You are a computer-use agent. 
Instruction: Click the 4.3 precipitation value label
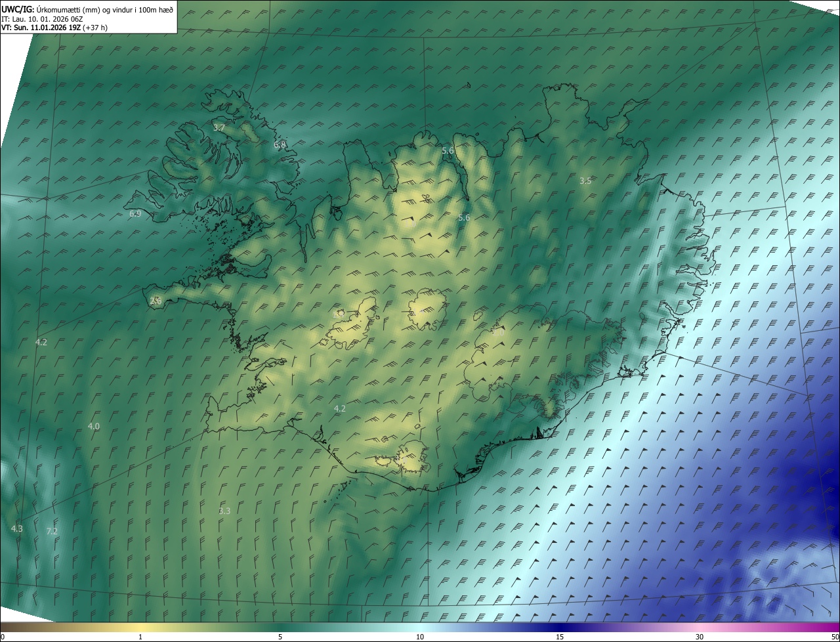click(17, 528)
